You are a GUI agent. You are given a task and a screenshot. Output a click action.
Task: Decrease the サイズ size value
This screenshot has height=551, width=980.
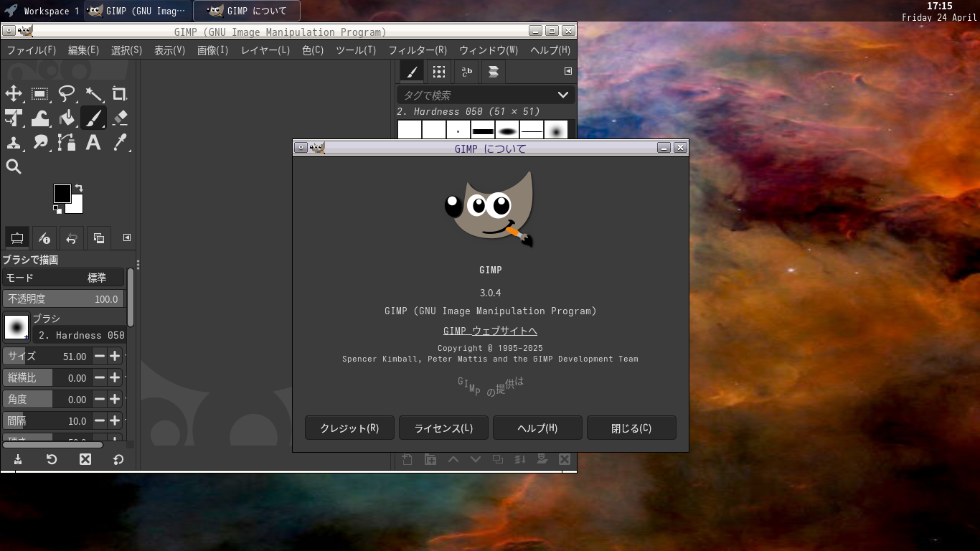[100, 357]
